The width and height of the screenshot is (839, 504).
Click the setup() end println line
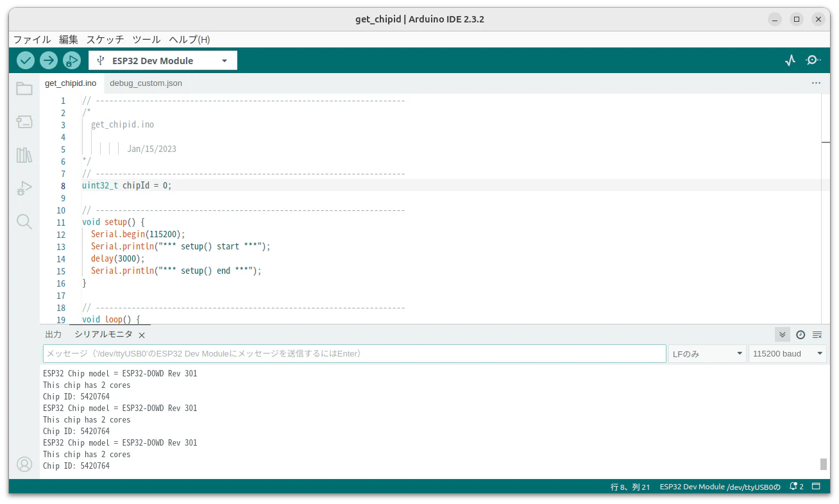(176, 271)
